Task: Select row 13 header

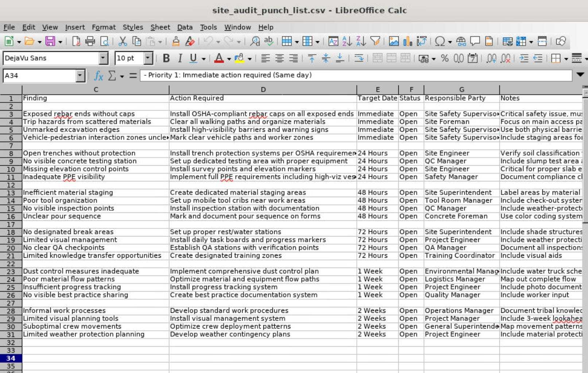Action: point(11,193)
